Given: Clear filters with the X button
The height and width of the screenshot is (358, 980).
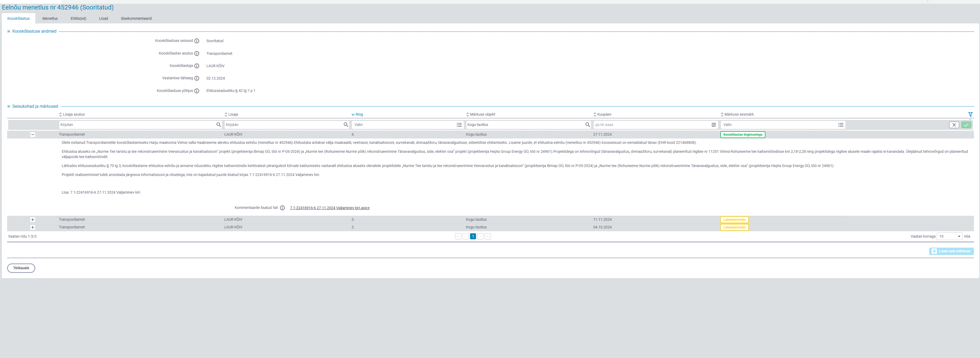Looking at the screenshot, I should (x=954, y=125).
